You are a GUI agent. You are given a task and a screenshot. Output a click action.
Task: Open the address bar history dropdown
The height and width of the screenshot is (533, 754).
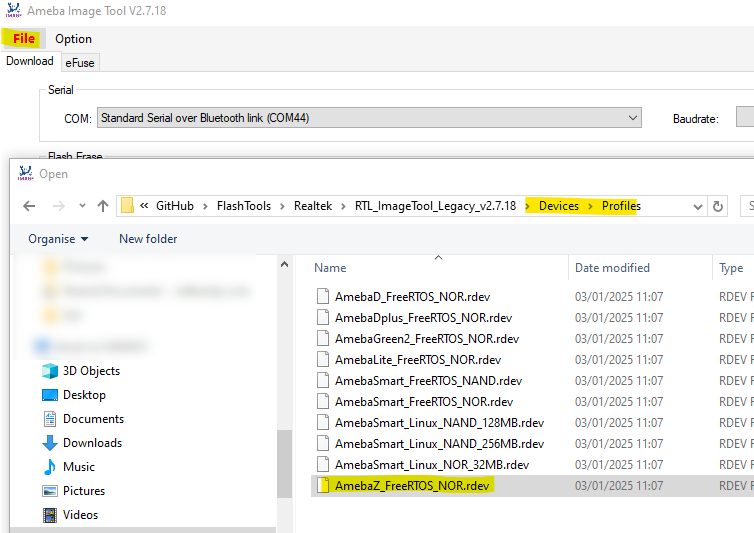coord(697,207)
